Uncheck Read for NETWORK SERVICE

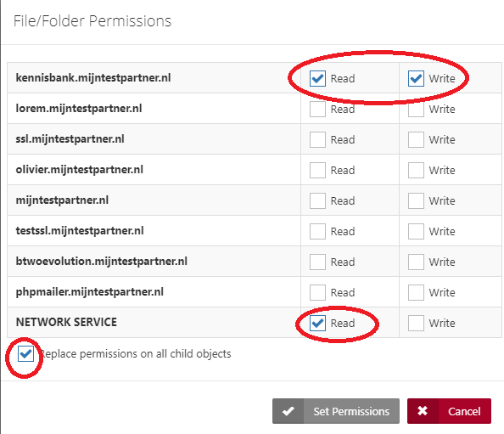(x=317, y=323)
